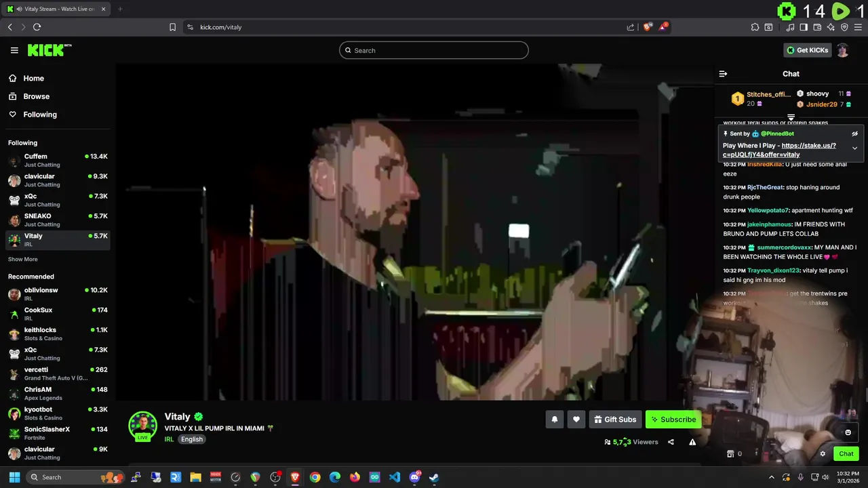Open the Brave Wallet icon
Viewport: 868px width, 488px height.
[x=817, y=27]
